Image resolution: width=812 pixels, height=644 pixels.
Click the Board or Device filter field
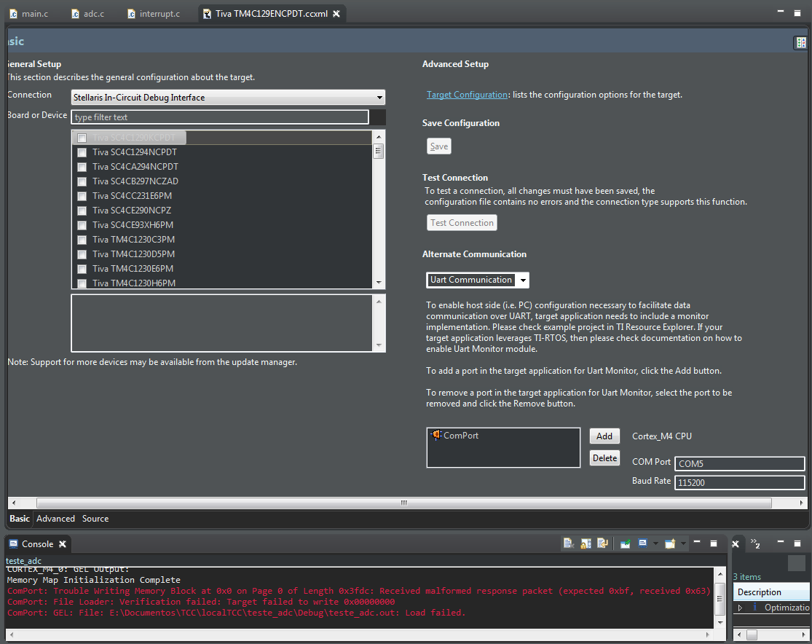pos(220,117)
